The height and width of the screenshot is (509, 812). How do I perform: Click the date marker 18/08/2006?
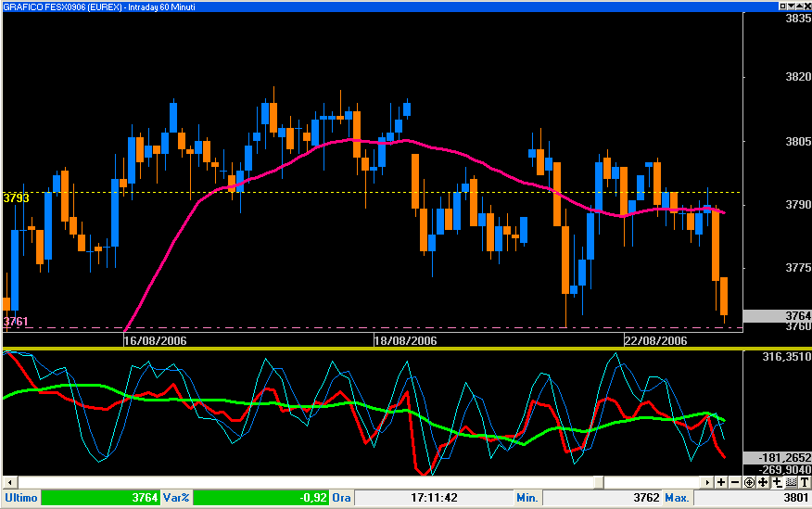click(x=405, y=340)
